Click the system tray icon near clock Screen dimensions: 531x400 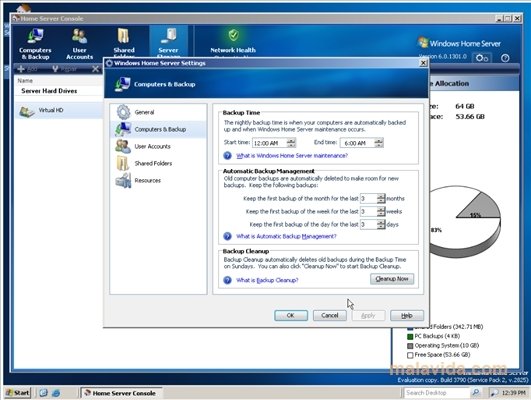495,393
